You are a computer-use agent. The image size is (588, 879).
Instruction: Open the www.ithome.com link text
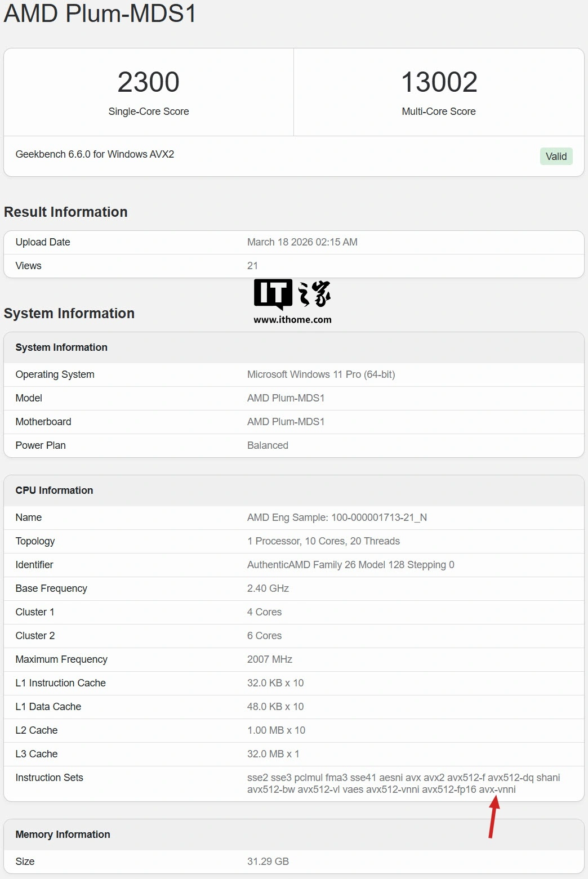tap(292, 320)
